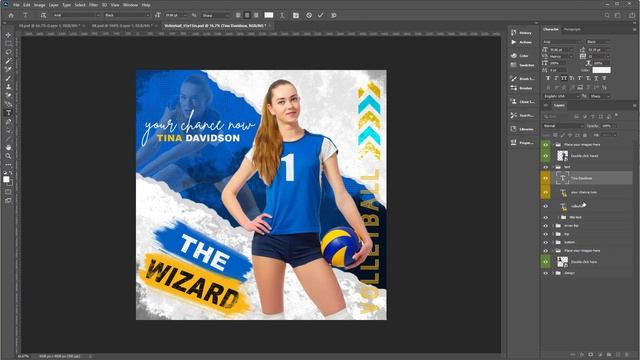Toggle visibility of bottom 'Double click here' layer

[545, 262]
